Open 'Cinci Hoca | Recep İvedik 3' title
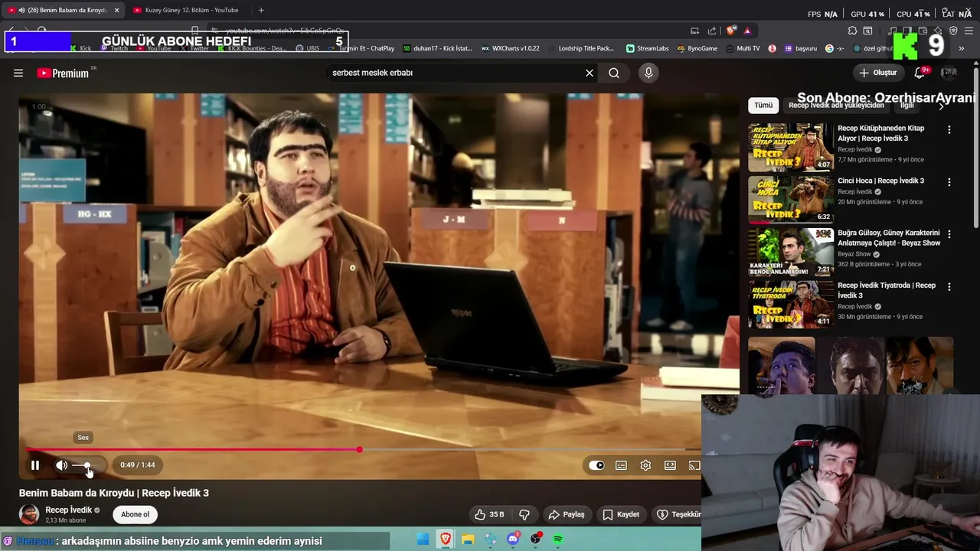Image resolution: width=980 pixels, height=551 pixels. (x=880, y=181)
